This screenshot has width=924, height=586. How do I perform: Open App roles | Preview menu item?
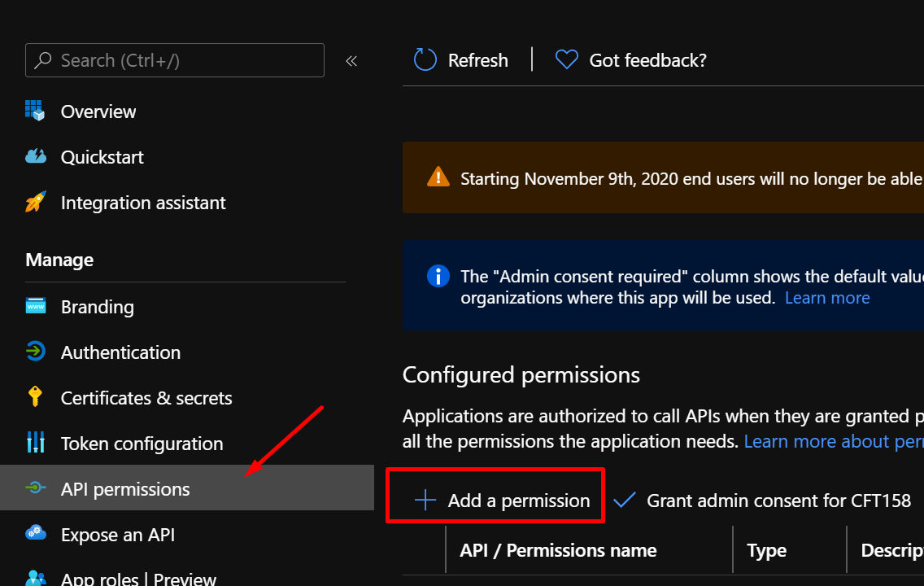click(138, 579)
